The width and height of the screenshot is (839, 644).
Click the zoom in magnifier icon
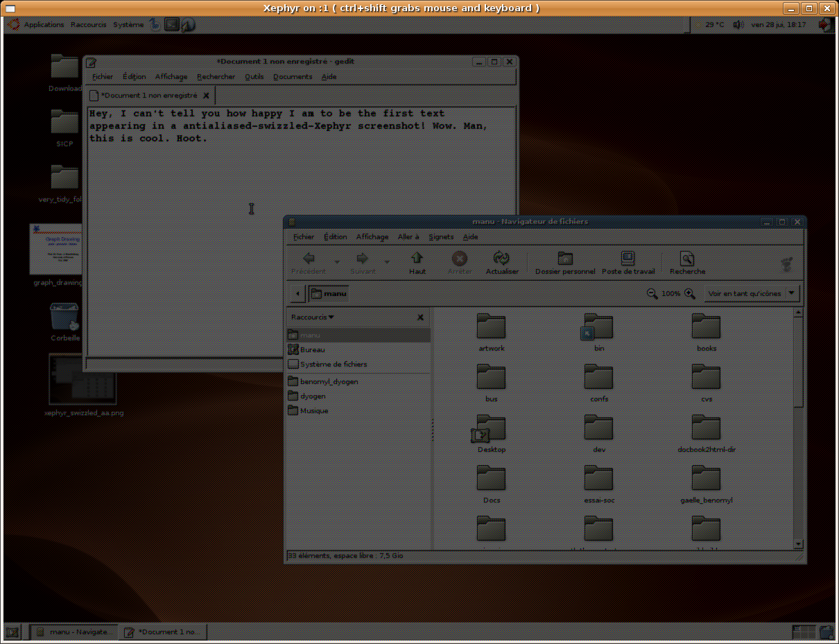(x=691, y=294)
